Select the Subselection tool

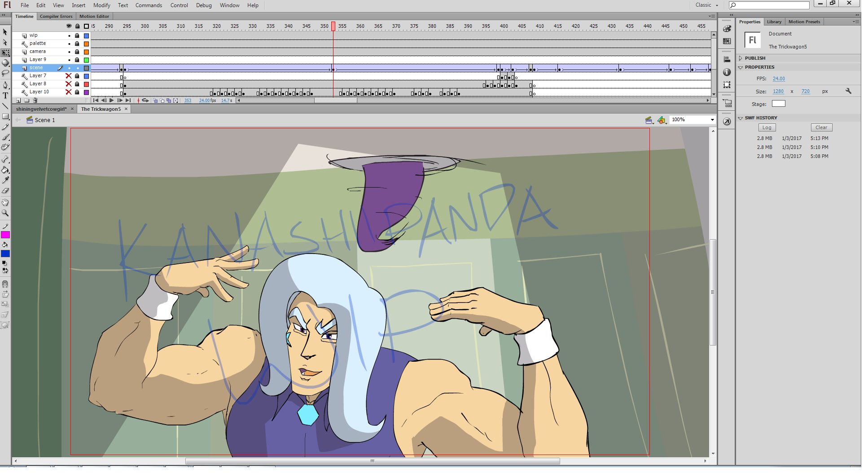click(5, 42)
